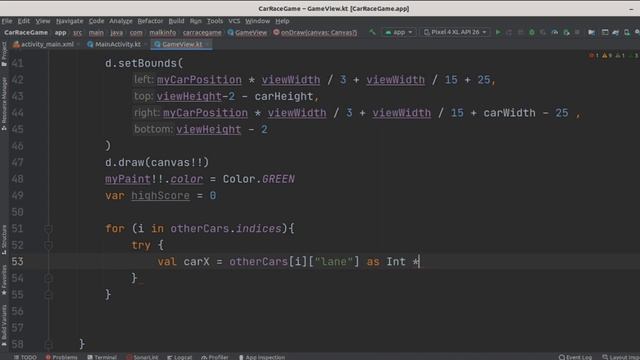Screen dimensions: 640x360
Task: Click the onDraw(canvas: Canvas?) breadcrumb
Action: pos(315,32)
